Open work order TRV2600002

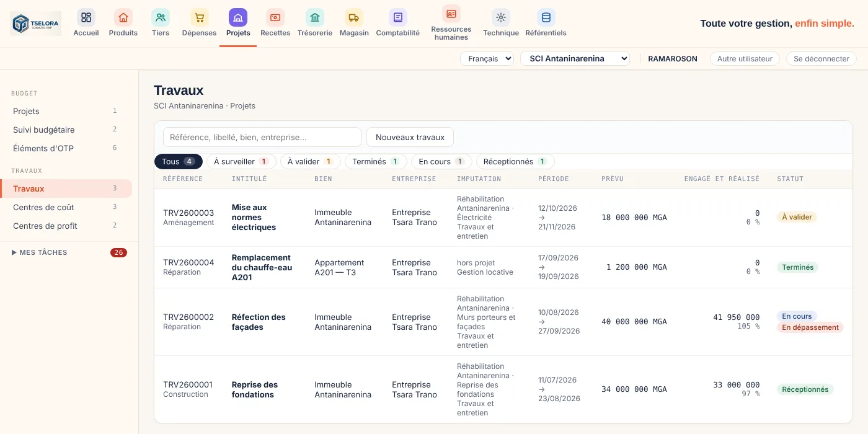tap(188, 317)
